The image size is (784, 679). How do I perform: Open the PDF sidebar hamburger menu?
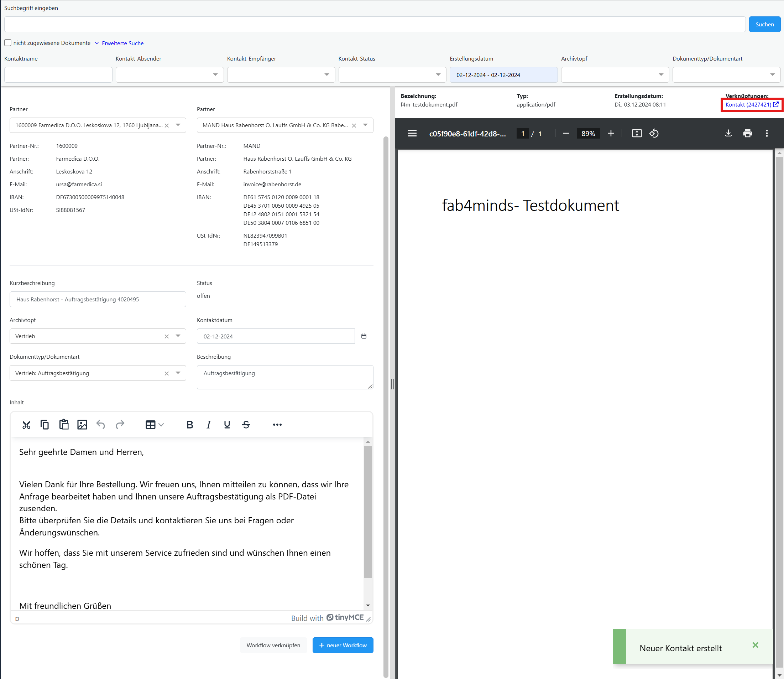(x=412, y=133)
